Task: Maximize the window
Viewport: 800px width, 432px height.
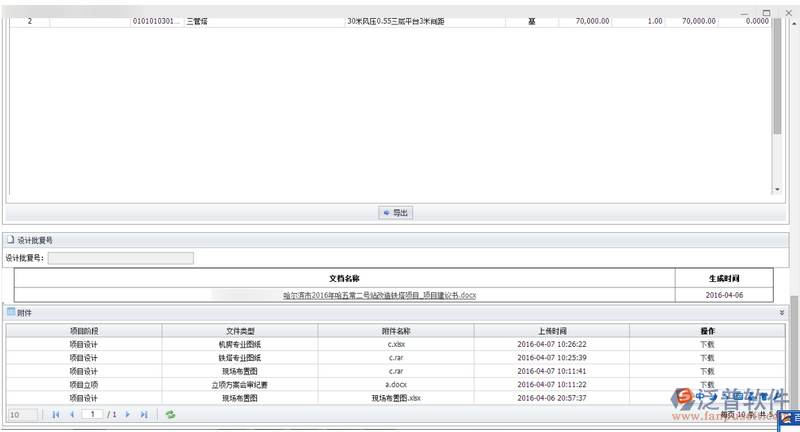Action: click(x=766, y=13)
